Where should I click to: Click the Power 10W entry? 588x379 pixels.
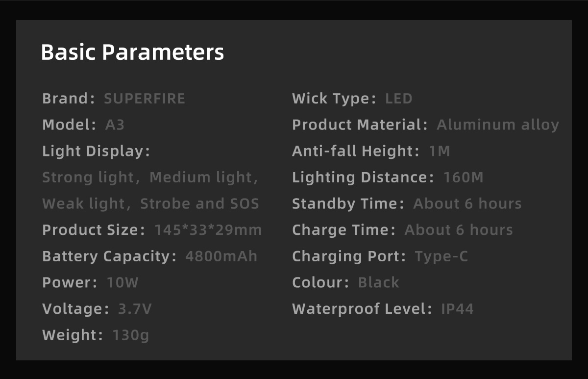(91, 283)
